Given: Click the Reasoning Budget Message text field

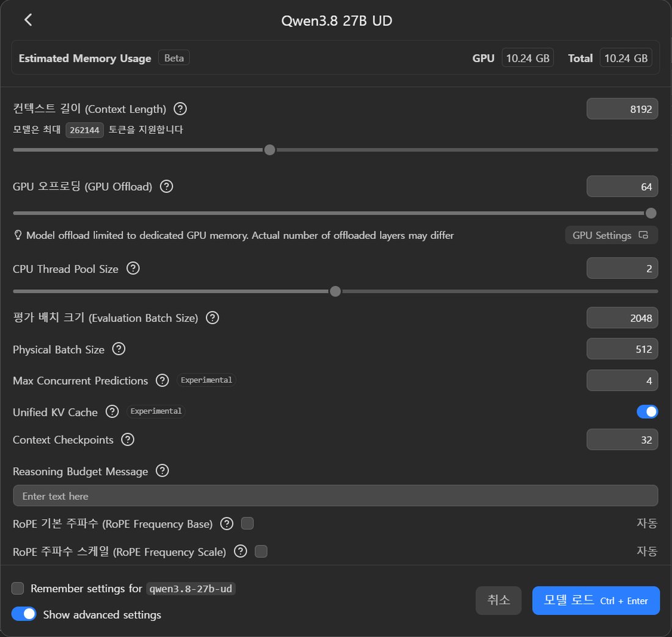Looking at the screenshot, I should pos(335,496).
